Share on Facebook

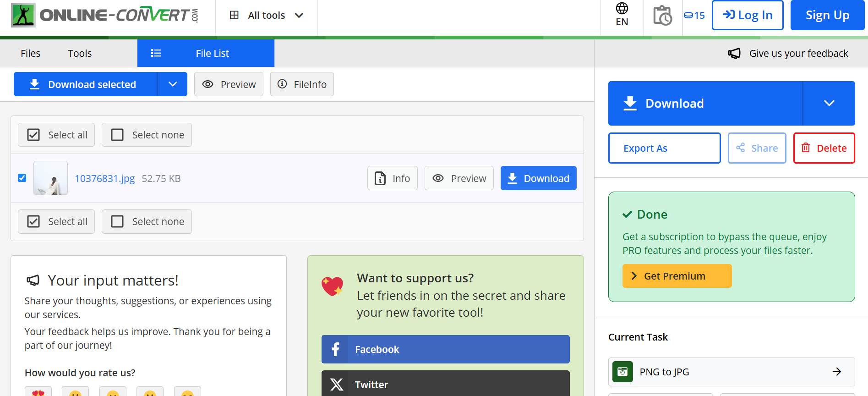[x=445, y=349]
